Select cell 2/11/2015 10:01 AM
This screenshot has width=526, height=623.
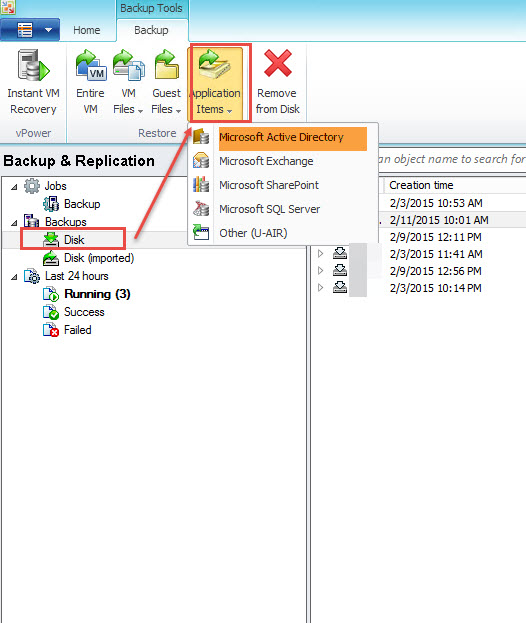click(x=439, y=220)
